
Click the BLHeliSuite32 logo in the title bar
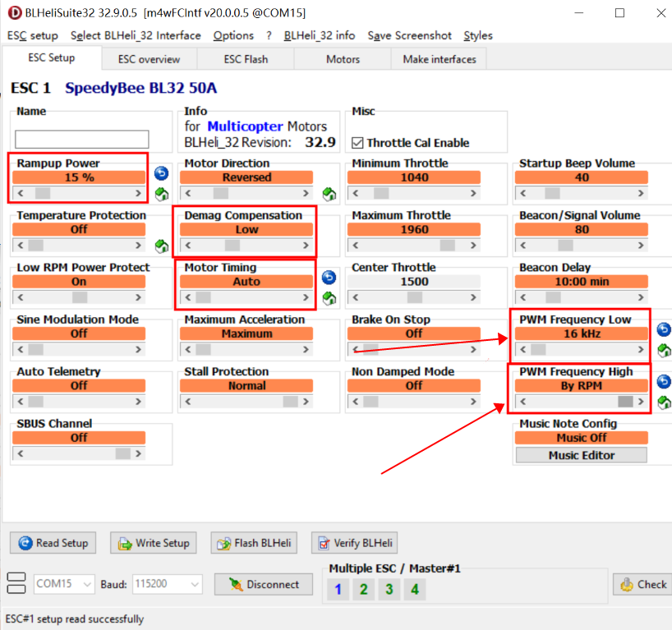(15, 13)
